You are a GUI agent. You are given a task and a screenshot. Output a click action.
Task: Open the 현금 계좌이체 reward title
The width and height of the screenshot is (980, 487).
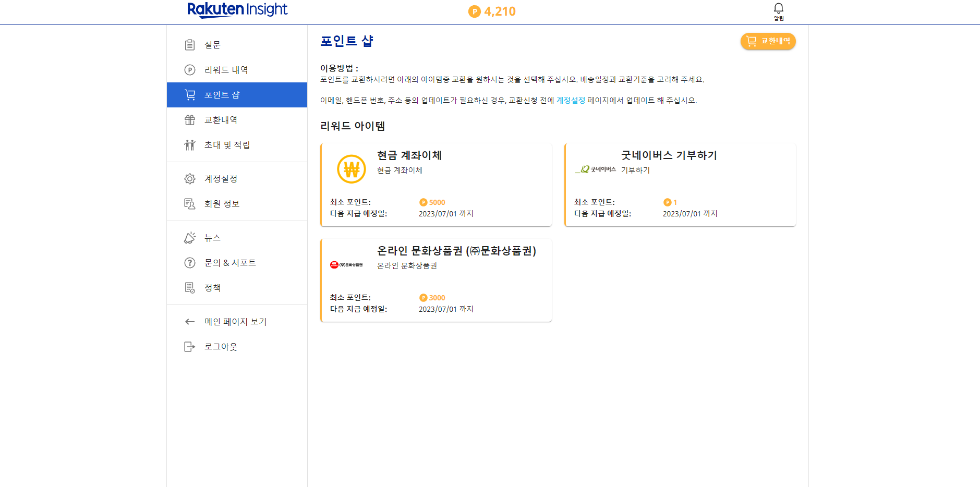(x=409, y=155)
